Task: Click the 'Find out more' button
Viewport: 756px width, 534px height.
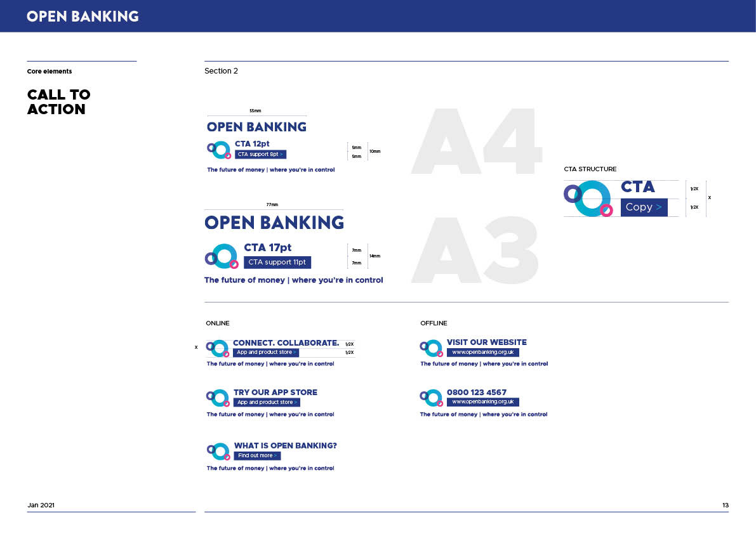Action: click(257, 455)
